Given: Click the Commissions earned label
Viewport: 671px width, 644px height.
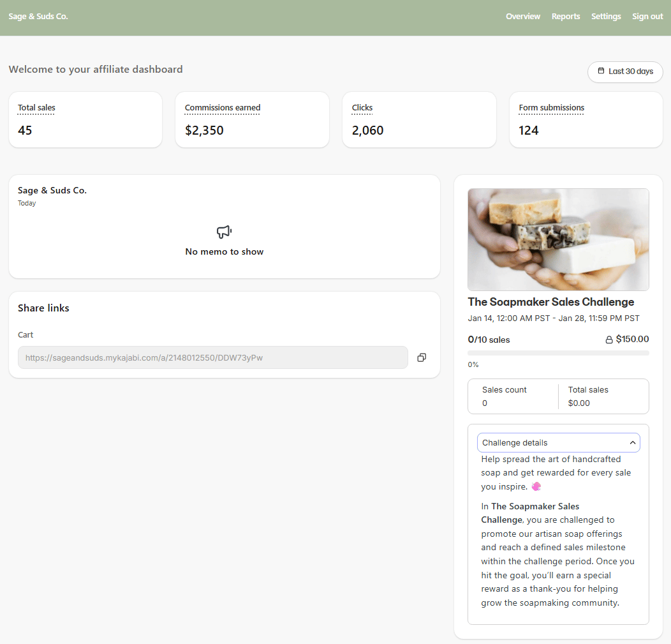Looking at the screenshot, I should (x=223, y=107).
